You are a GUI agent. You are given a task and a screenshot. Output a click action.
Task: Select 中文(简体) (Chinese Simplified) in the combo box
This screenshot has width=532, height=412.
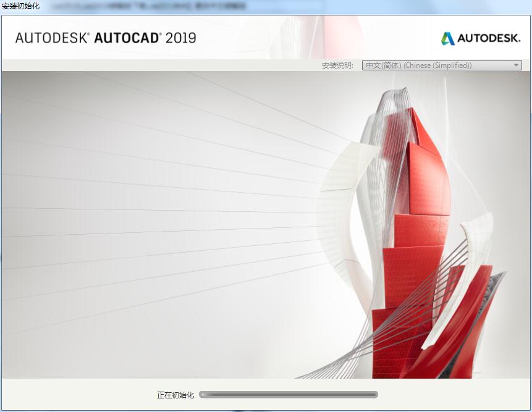point(433,65)
